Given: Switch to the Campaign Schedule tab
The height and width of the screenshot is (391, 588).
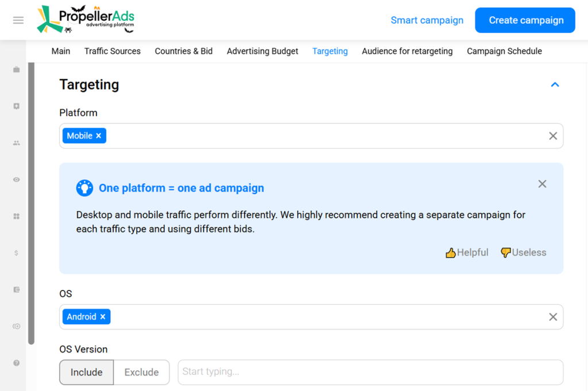Looking at the screenshot, I should click(504, 51).
